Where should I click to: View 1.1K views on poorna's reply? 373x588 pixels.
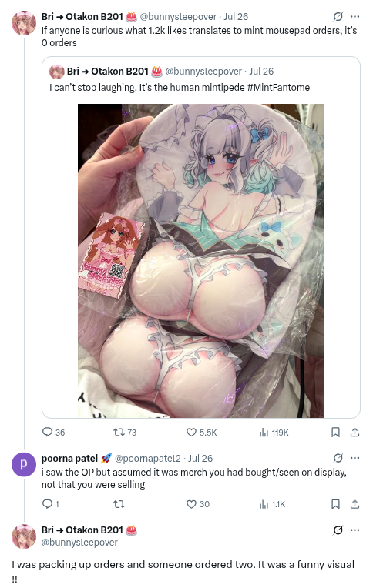[272, 504]
